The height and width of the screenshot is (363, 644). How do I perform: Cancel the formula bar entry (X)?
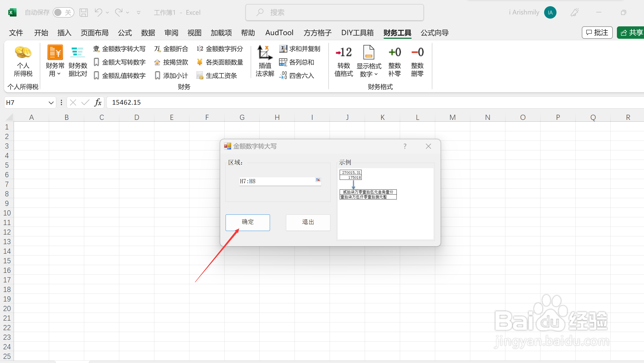point(73,103)
